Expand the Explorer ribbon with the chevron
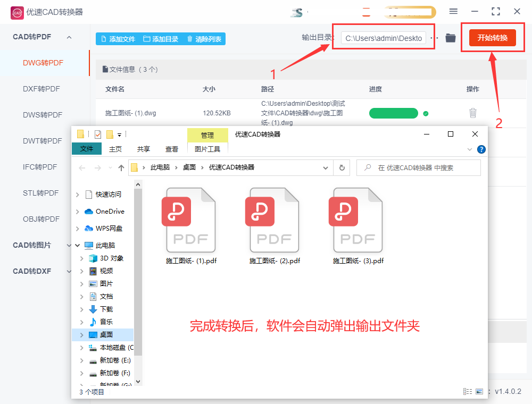Viewport: 532px width, 404px height. pos(470,149)
